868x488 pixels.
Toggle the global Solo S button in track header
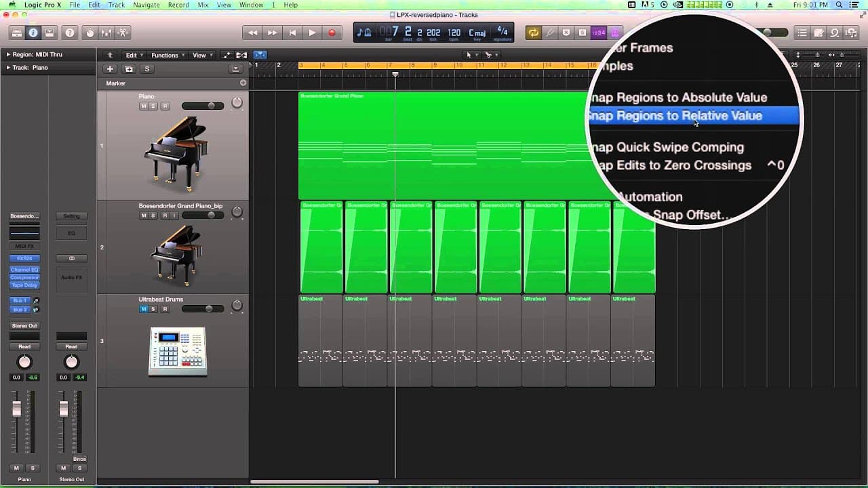click(146, 69)
